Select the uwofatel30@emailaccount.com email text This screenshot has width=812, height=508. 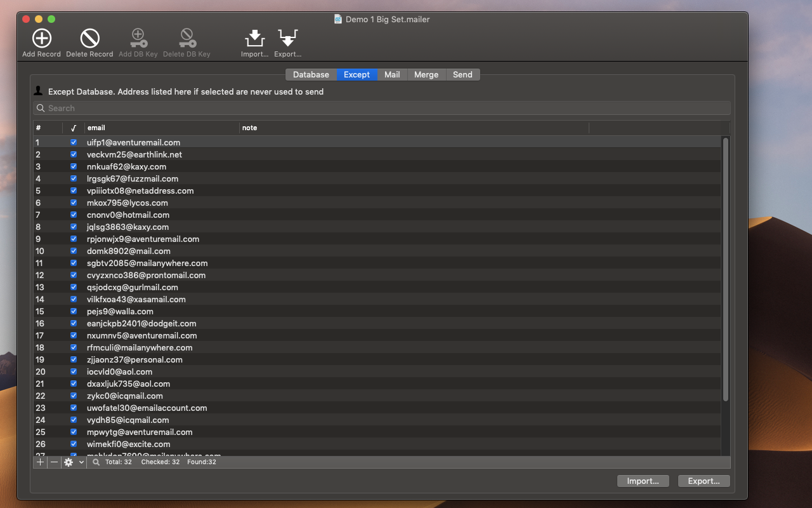click(x=147, y=408)
